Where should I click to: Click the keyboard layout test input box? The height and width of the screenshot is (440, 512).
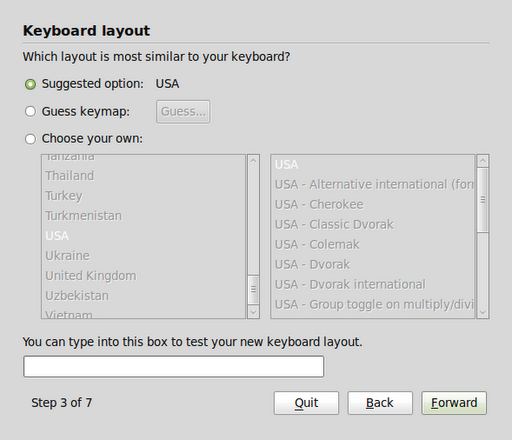tap(174, 367)
